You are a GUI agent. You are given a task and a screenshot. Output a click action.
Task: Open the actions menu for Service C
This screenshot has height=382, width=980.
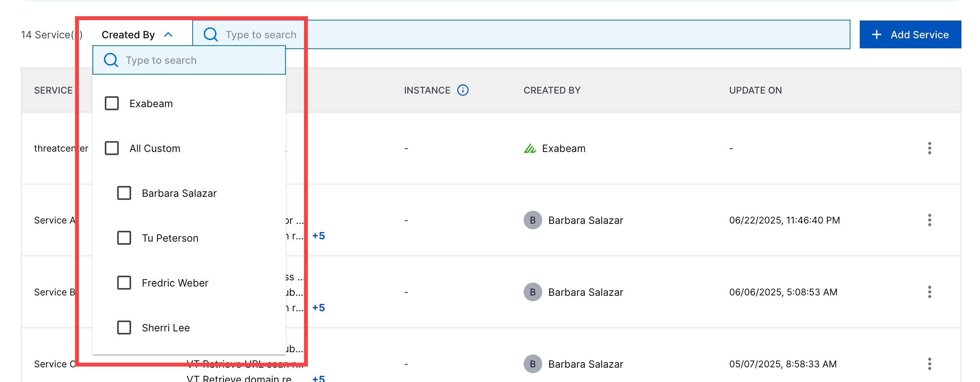click(930, 364)
